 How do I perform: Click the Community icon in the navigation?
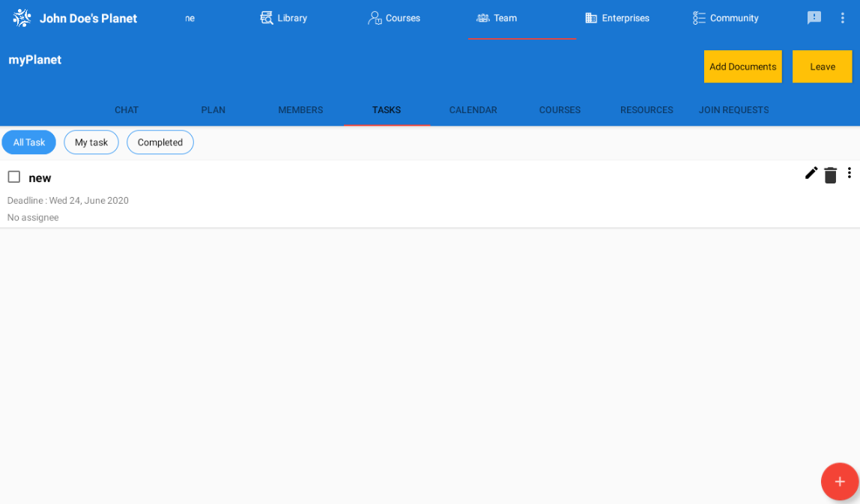coord(700,17)
